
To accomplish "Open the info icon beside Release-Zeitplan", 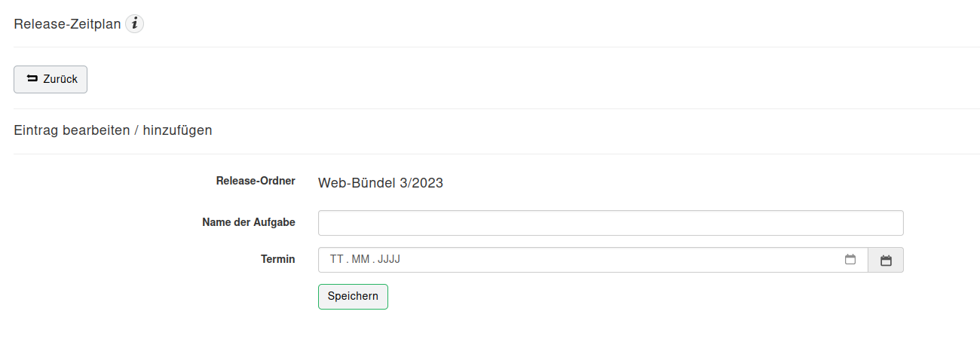I will 134,24.
